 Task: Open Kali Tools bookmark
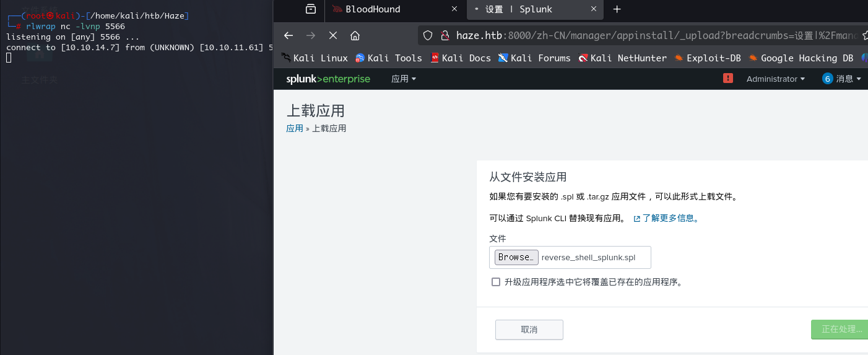[x=389, y=58]
